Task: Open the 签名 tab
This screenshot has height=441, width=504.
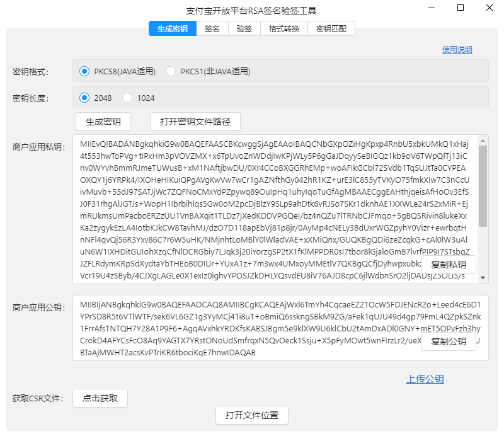Action: [x=212, y=28]
